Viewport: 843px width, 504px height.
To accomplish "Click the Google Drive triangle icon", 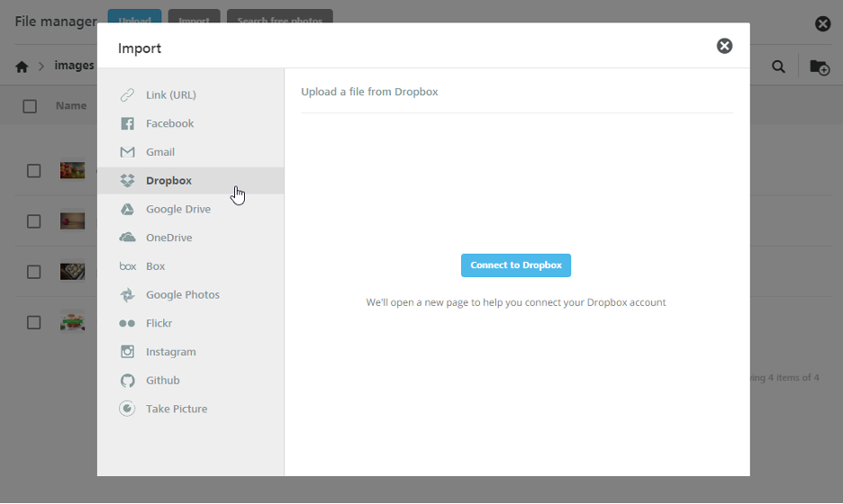I will coord(127,209).
